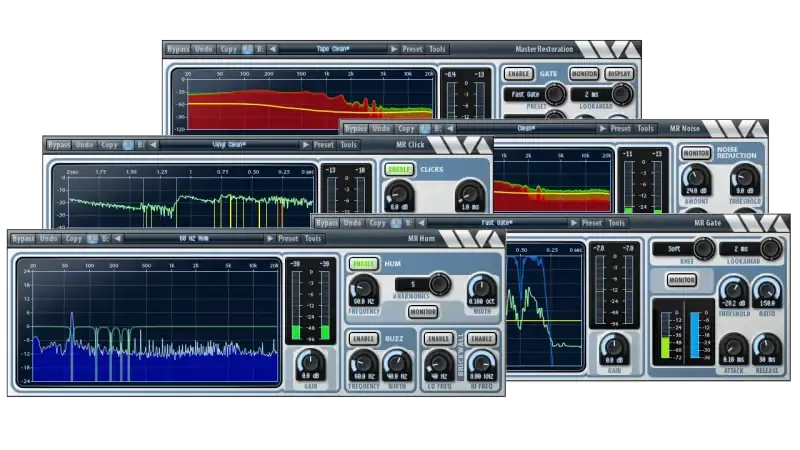
Task: Click Copy in MR Gate
Action: 378,223
